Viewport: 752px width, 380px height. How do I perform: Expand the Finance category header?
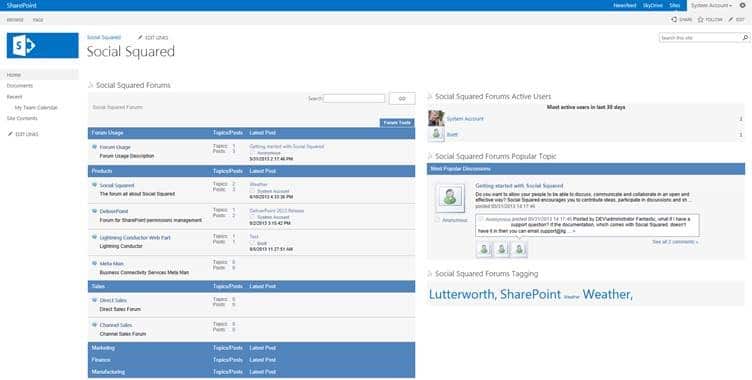point(251,360)
